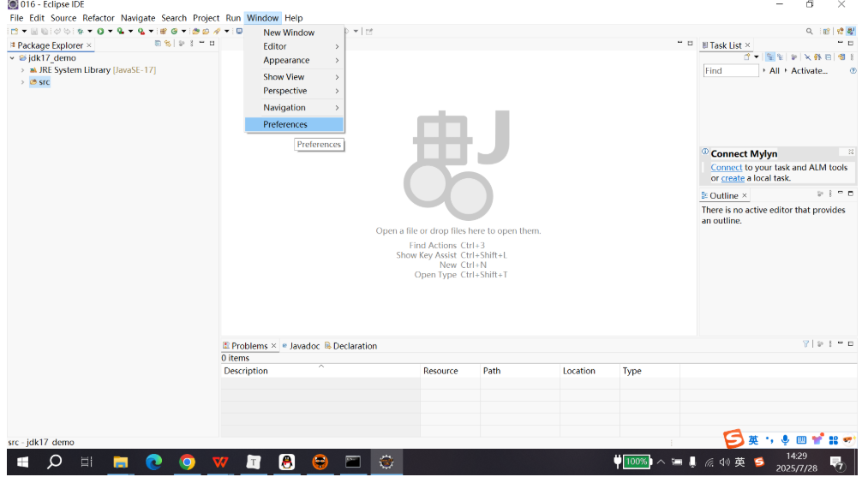Viewport: 868px width, 483px height.
Task: Sort by the Description column header
Action: click(x=320, y=371)
